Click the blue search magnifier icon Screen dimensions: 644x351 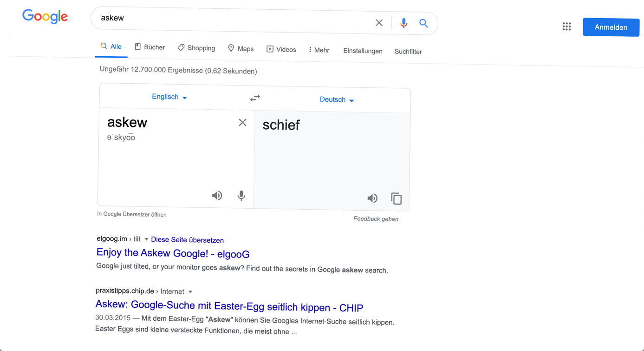coord(423,23)
